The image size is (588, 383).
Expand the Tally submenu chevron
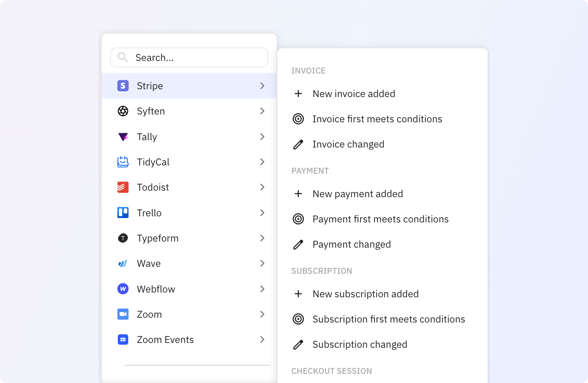pos(262,137)
